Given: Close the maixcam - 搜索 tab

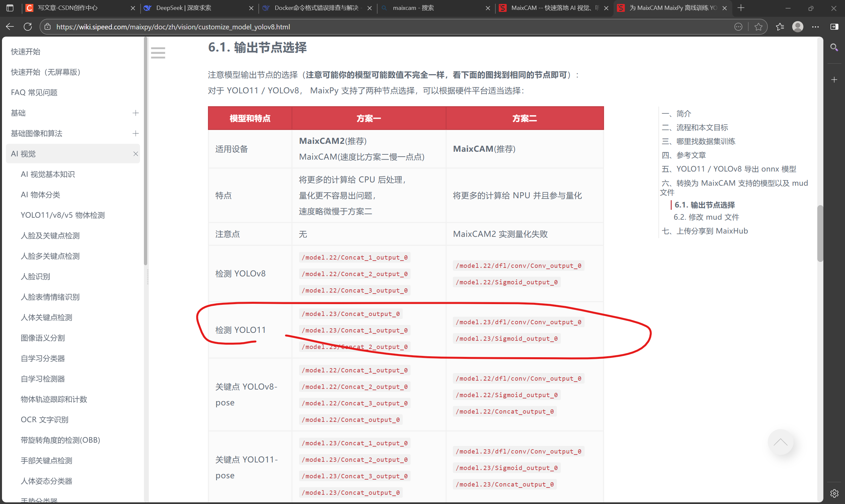Looking at the screenshot, I should pyautogui.click(x=488, y=8).
